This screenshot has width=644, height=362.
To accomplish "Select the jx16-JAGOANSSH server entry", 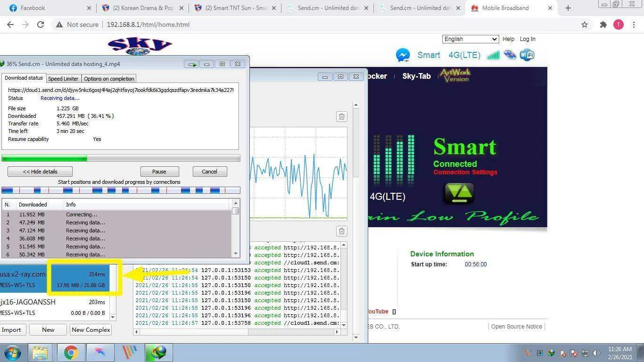I will pos(55,307).
